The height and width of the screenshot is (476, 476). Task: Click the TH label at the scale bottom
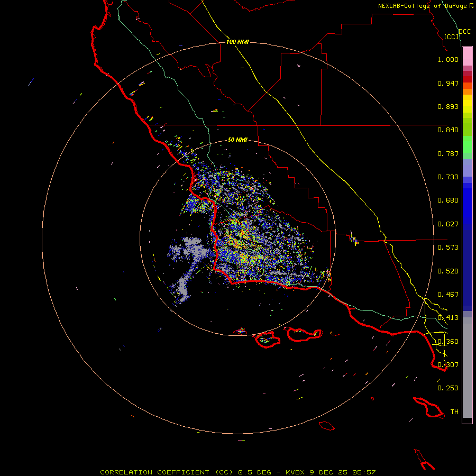tap(454, 411)
